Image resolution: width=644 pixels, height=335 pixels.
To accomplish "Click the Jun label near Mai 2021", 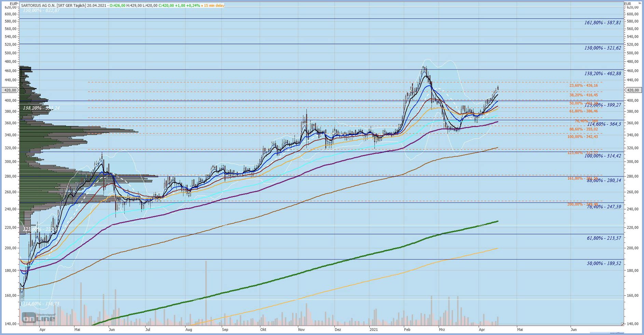I will pyautogui.click(x=574, y=330).
